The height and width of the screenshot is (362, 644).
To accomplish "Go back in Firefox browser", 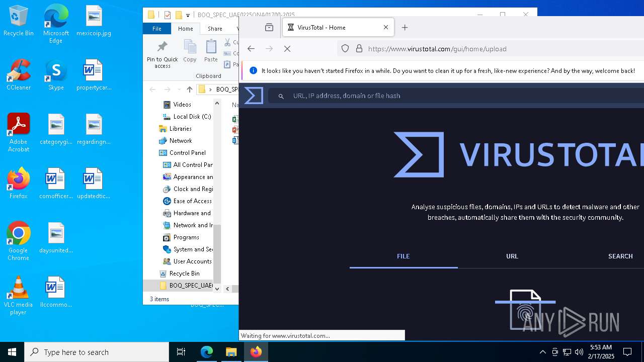I will [251, 49].
